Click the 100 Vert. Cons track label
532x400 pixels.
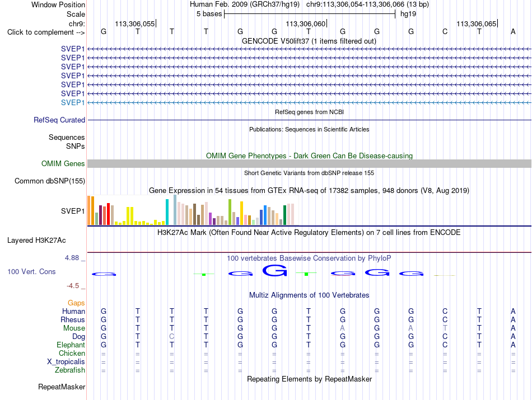31,271
